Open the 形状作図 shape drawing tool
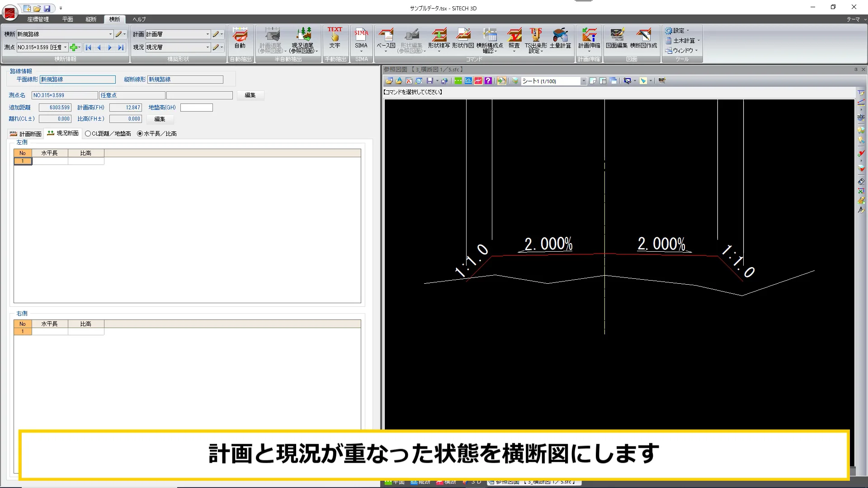Viewport: 868px width, 488px height. point(463,38)
